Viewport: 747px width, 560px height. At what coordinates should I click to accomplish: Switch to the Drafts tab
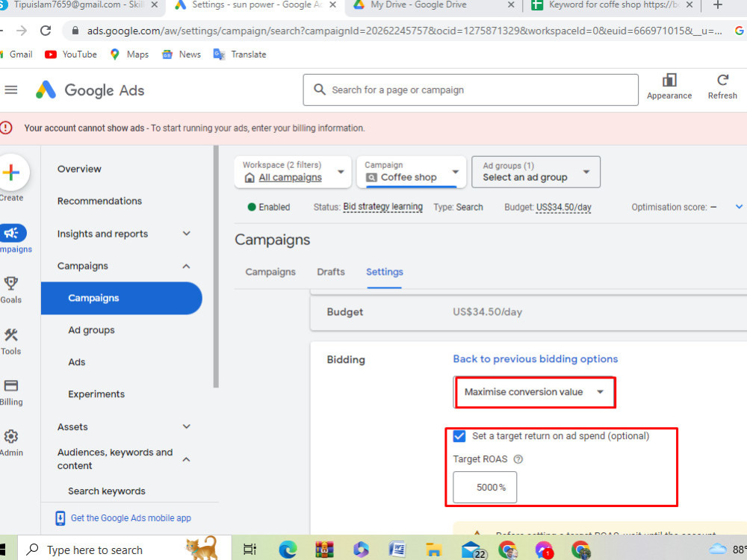(331, 272)
